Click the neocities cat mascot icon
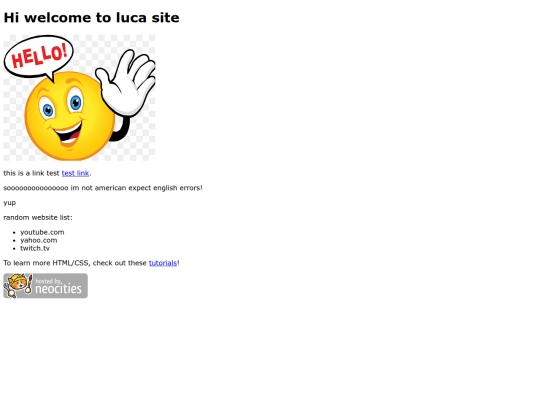The width and height of the screenshot is (540, 405). tap(18, 286)
